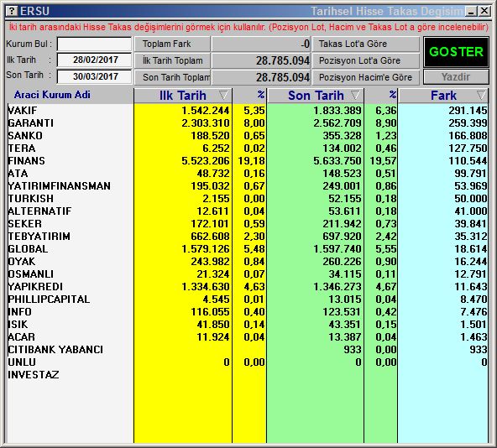497x448 pixels.
Task: Select the YATIRIMFINANSMAN row name
Action: point(60,186)
